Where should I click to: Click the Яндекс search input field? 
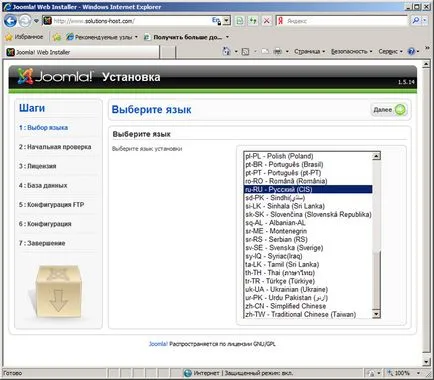[347, 21]
